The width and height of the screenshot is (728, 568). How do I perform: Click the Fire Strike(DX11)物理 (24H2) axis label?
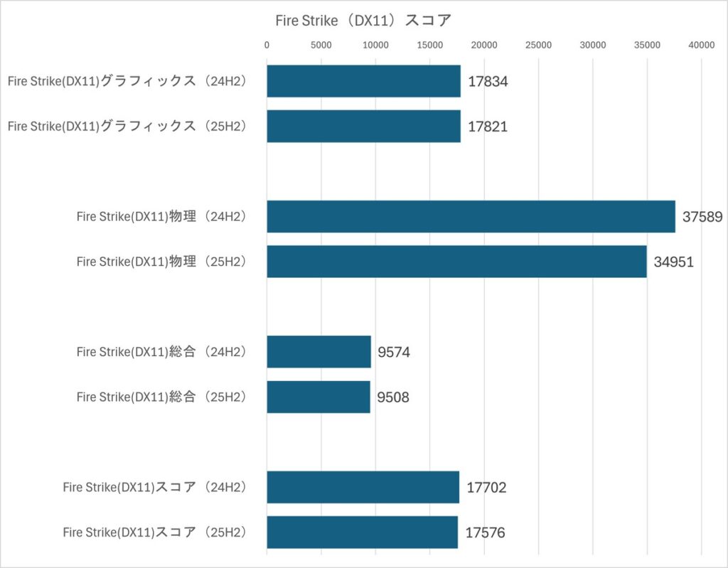click(161, 217)
